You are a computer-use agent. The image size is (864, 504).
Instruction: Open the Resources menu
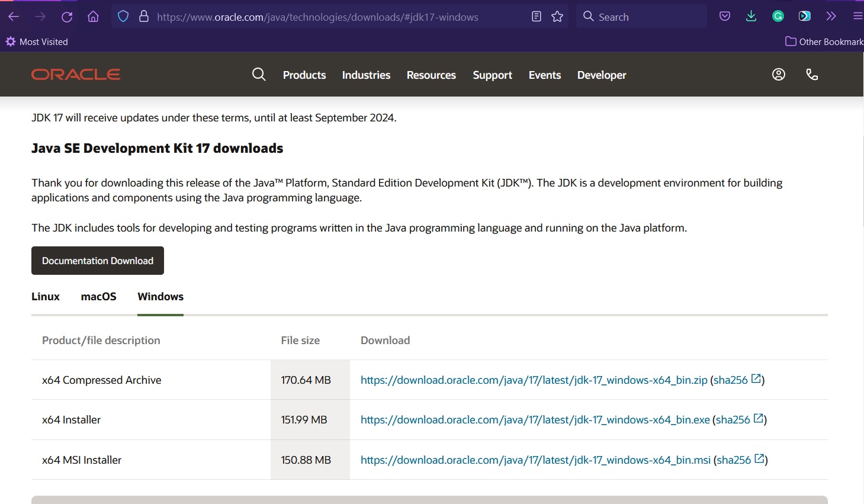click(x=431, y=75)
